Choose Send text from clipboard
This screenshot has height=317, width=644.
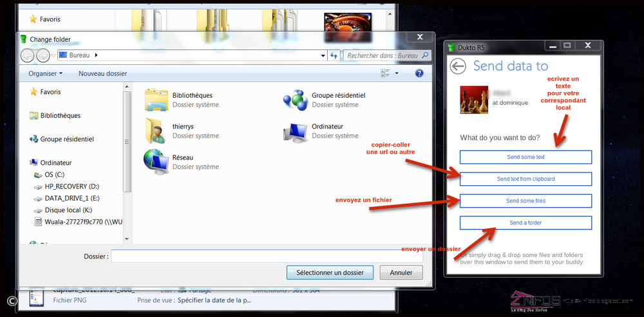pyautogui.click(x=526, y=179)
